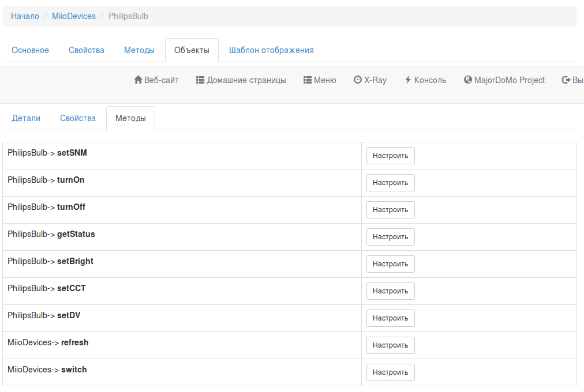Open the top-level Методы class tab

139,50
